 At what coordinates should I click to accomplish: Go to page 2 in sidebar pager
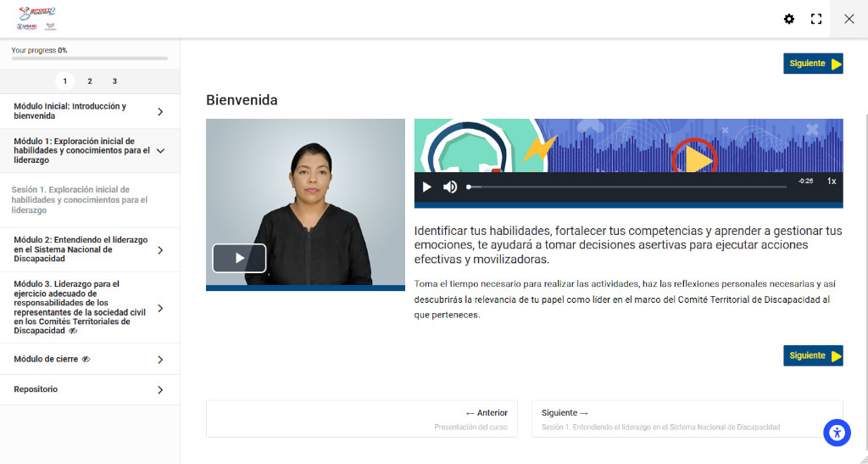90,81
